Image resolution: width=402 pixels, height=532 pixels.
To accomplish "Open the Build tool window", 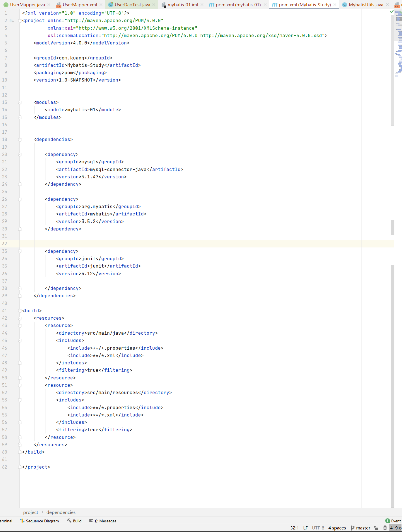I will 74,521.
